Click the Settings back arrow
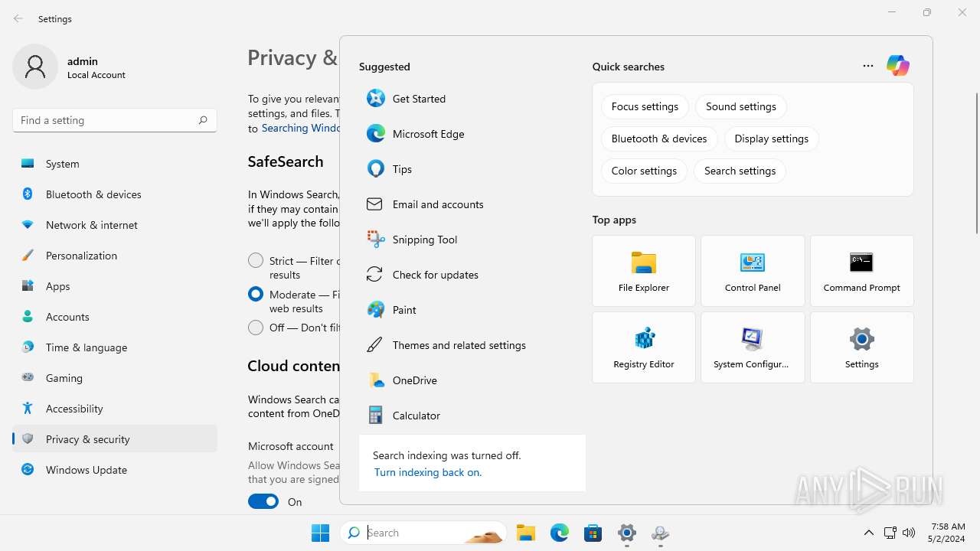The height and width of the screenshot is (551, 980). (18, 18)
